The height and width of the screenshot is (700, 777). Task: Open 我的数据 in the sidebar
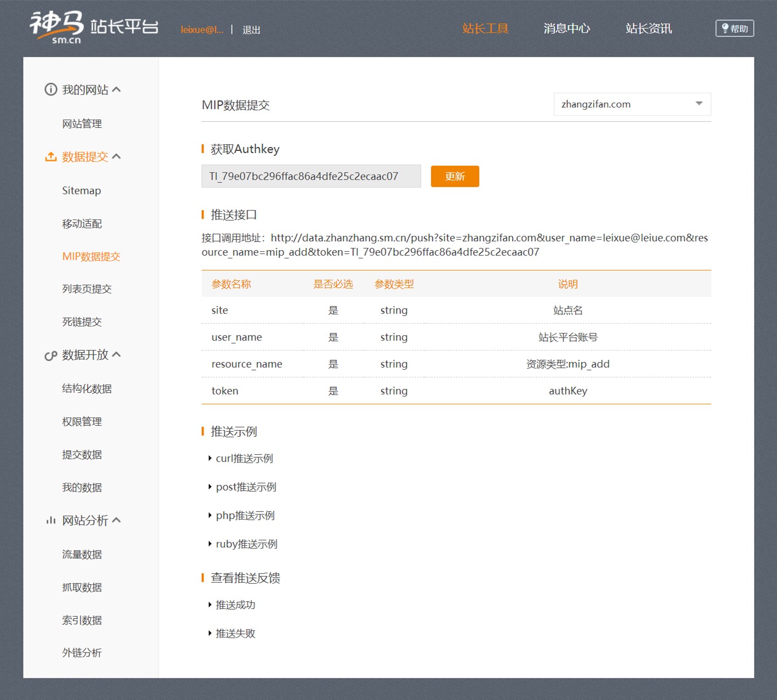click(x=82, y=487)
